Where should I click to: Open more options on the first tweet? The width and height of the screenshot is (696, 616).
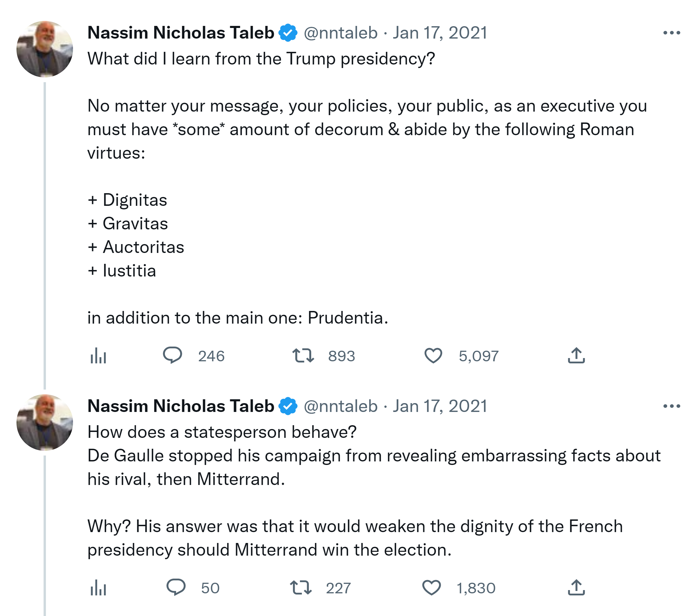(x=672, y=33)
